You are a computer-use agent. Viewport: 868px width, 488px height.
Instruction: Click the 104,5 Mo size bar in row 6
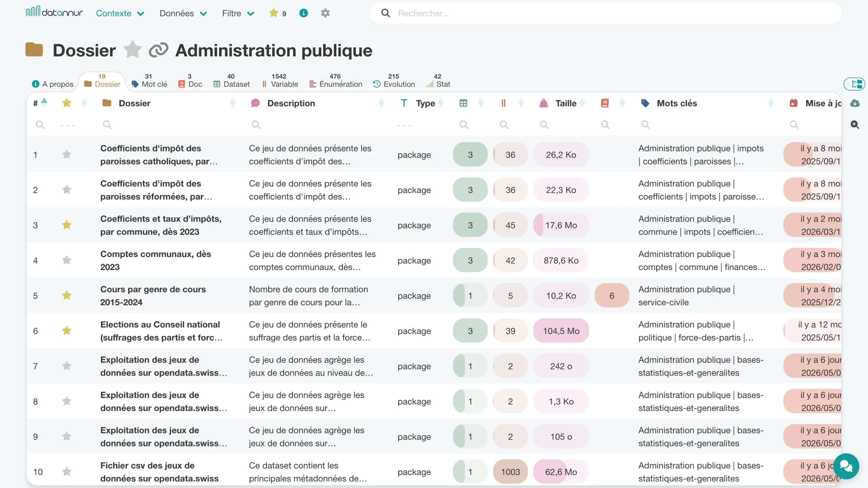tap(561, 331)
